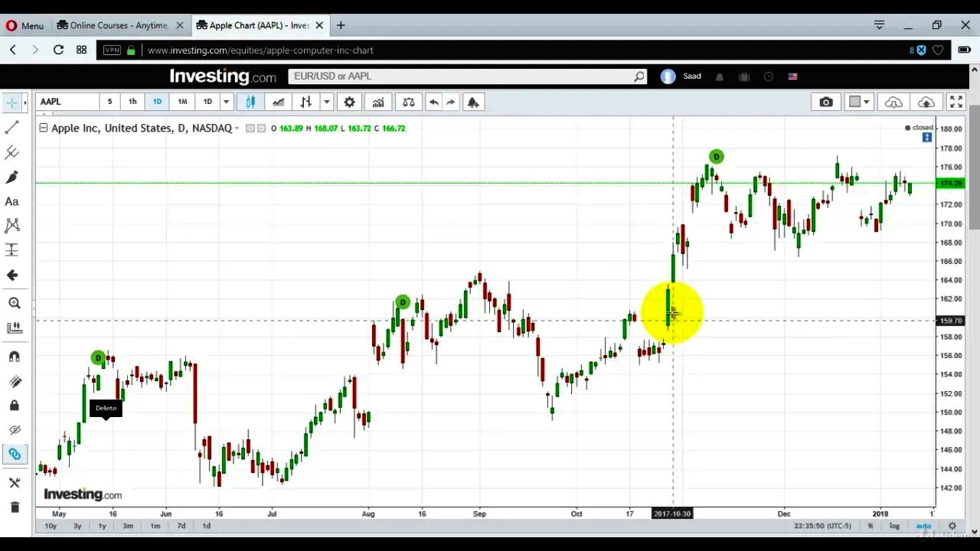This screenshot has height=551, width=980.
Task: Open the indicators menu icon
Action: pyautogui.click(x=378, y=102)
